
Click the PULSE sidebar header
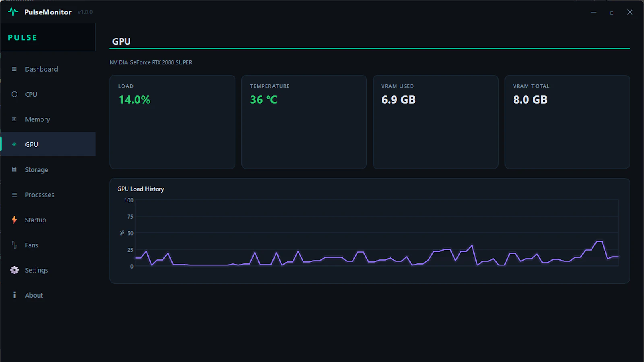(23, 37)
